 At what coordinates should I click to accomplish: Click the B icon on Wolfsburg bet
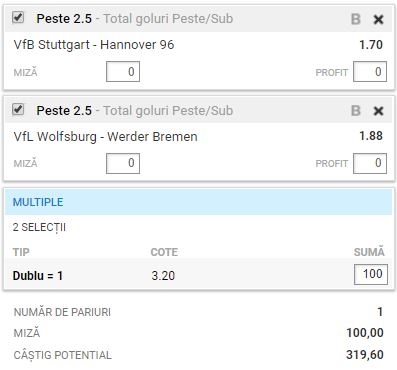point(356,111)
